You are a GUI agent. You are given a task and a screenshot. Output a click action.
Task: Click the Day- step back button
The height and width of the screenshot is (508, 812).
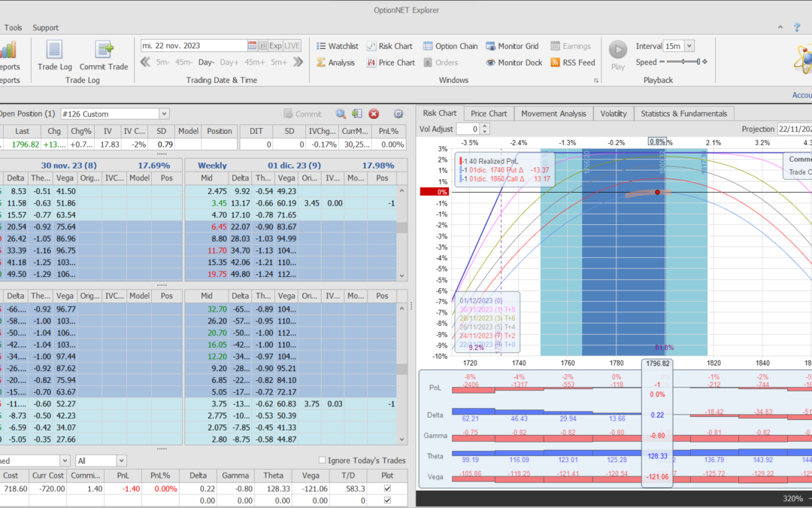[206, 62]
